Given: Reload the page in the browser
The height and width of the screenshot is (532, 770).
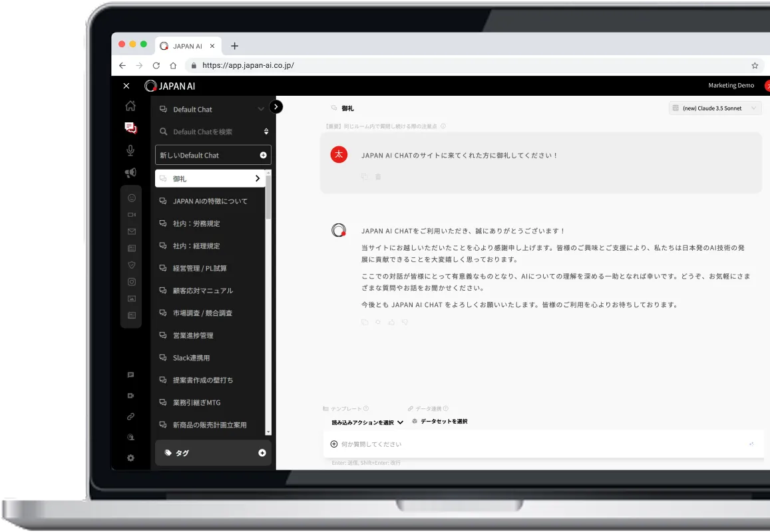Looking at the screenshot, I should (156, 65).
